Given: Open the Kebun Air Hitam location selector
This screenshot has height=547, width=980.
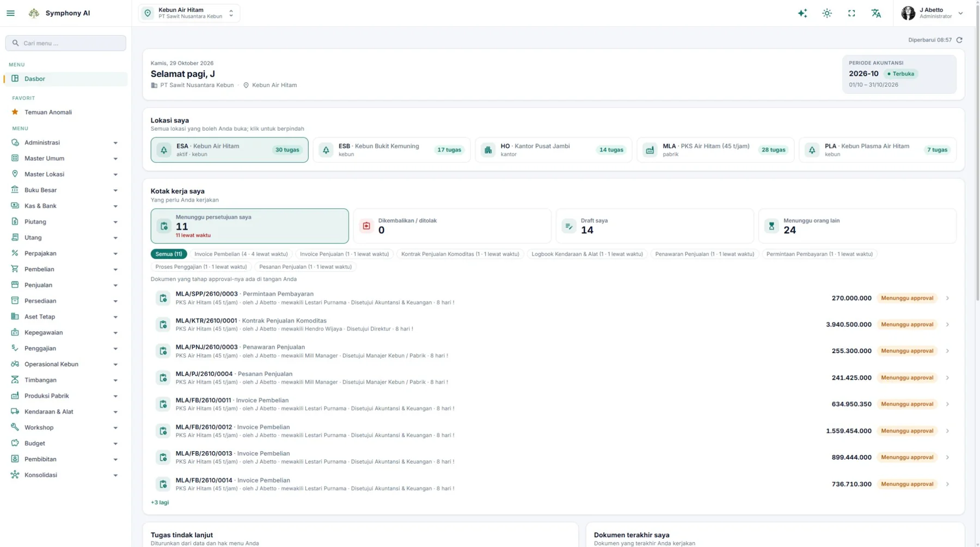Looking at the screenshot, I should tap(189, 13).
